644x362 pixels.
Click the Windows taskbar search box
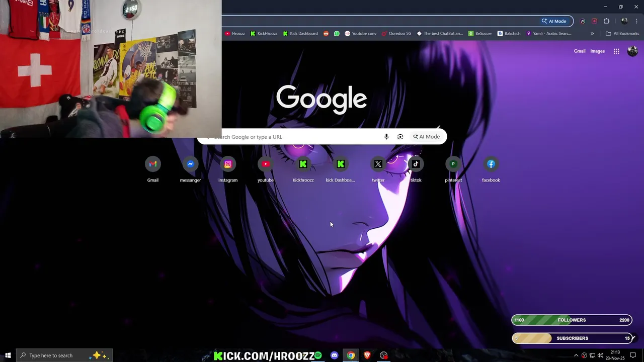pos(64,355)
